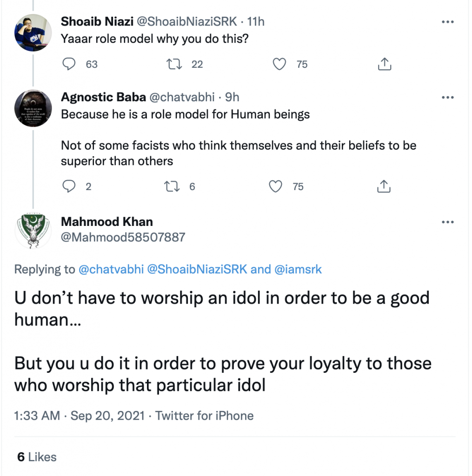Viewport: 472px width, 476px height.
Task: Open @ShoaibNiaziSRK mention in replying-to line
Action: coord(197,270)
